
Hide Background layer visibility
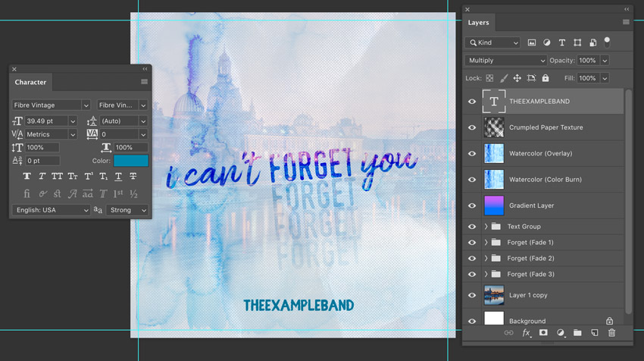(x=472, y=321)
